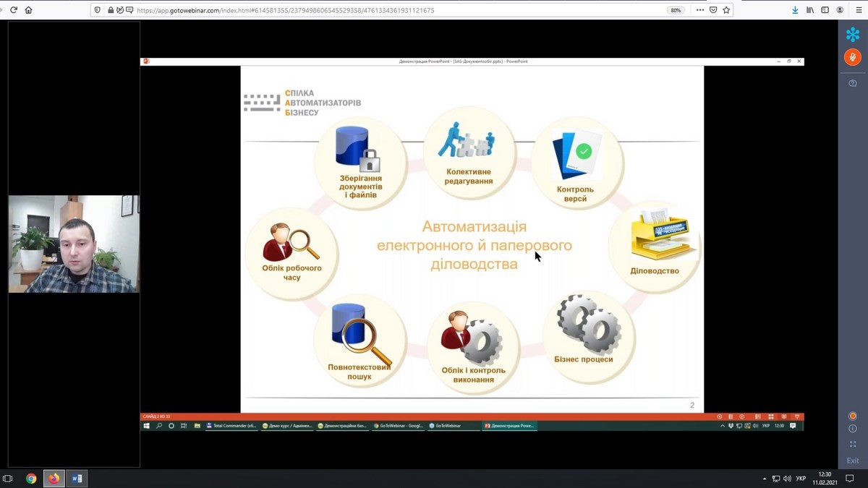The height and width of the screenshot is (488, 868).
Task: Reload the page in Firefox
Action: [13, 10]
